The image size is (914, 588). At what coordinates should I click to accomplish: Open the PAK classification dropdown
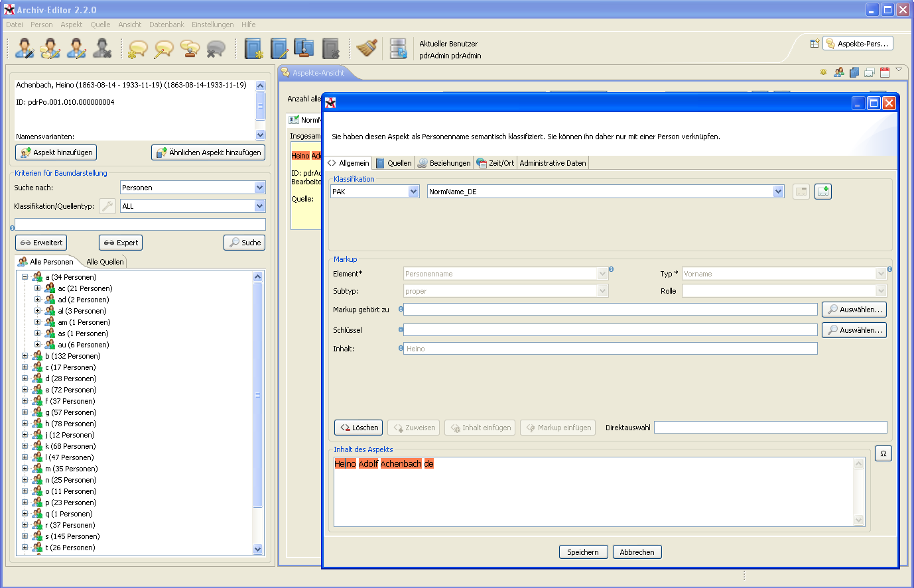(x=414, y=192)
